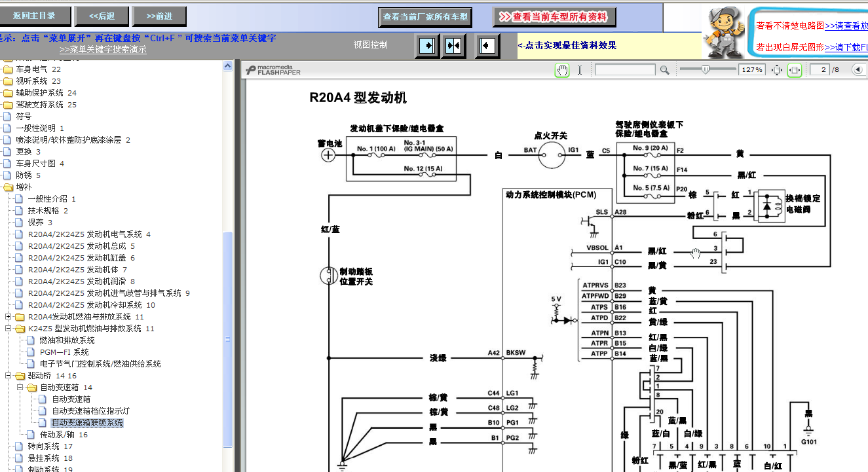The width and height of the screenshot is (868, 472).
Task: Select the text selection cursor tool
Action: coord(580,70)
